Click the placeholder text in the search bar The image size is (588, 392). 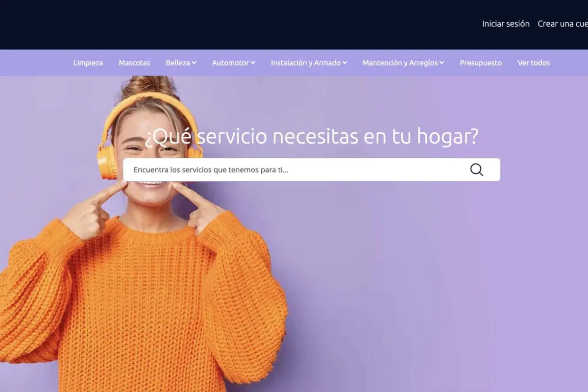point(212,170)
